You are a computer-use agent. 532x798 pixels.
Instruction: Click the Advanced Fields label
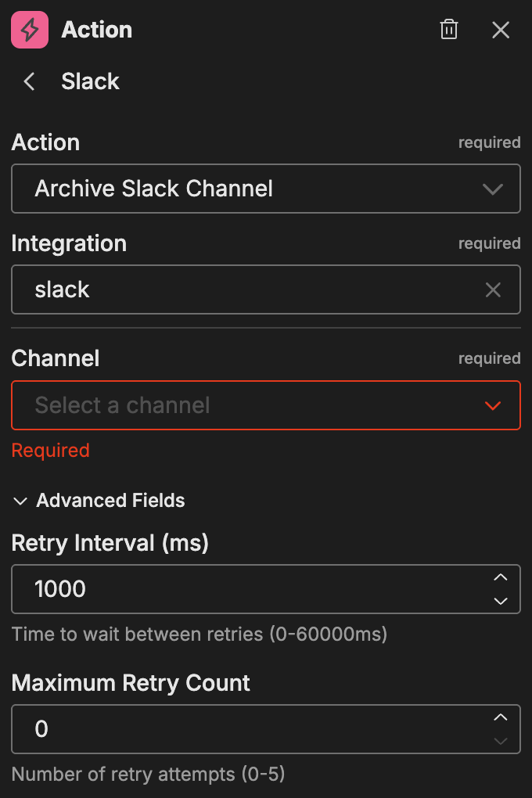point(110,501)
